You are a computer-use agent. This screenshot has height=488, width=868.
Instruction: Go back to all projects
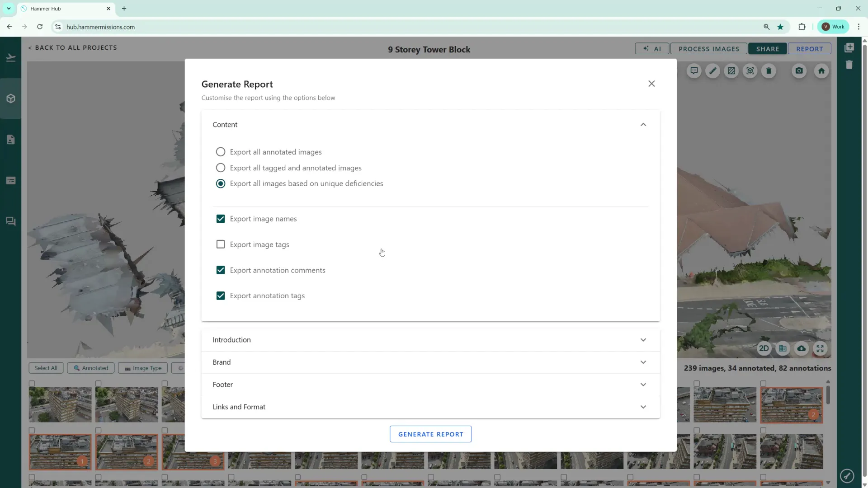pos(73,48)
